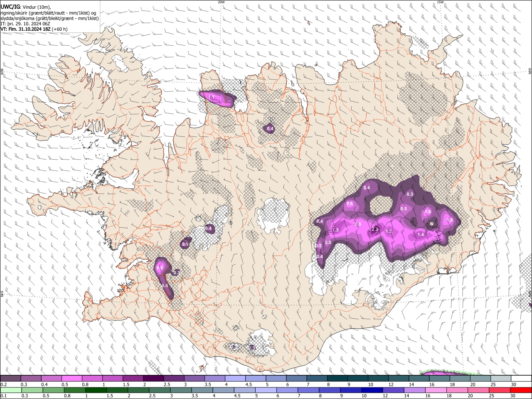The width and height of the screenshot is (532, 399).
Task: Click the 20W longitude label
Action: 221,2
